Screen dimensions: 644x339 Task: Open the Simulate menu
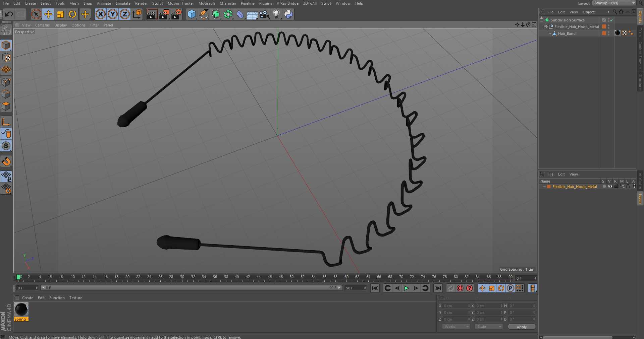pos(123,3)
